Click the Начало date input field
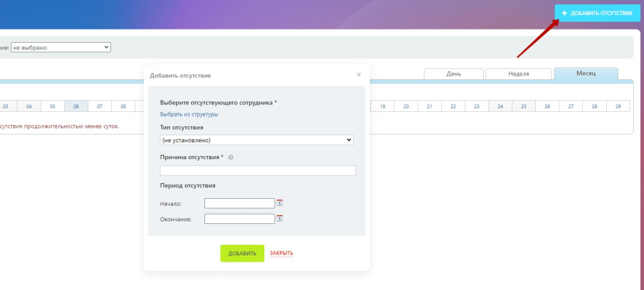Screen dimensions: 644x290 click(240, 203)
